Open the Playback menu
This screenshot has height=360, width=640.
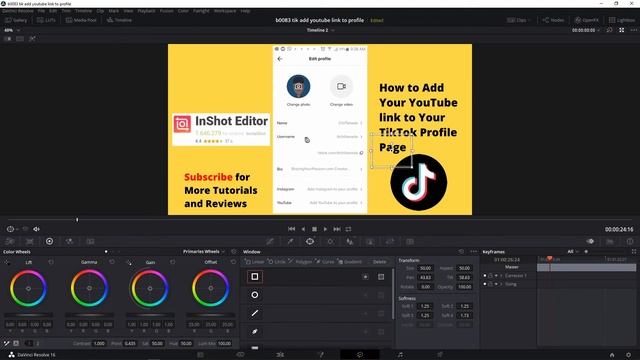tap(146, 11)
